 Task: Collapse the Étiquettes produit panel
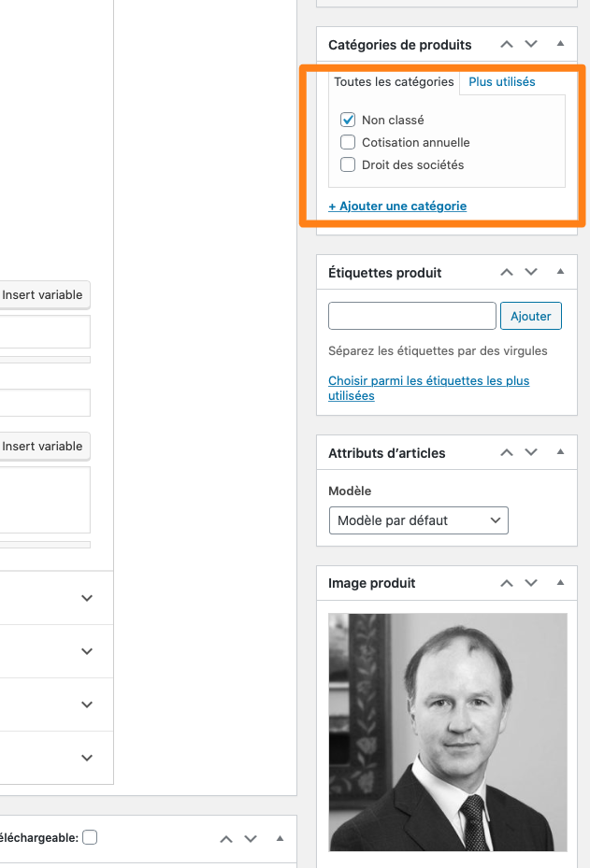point(560,272)
